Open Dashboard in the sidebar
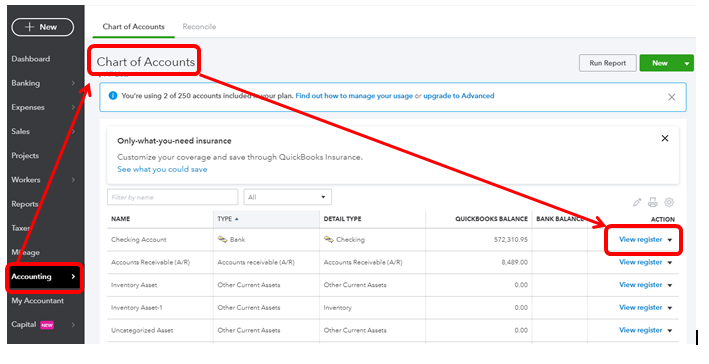Viewport: 709px width, 364px height. pos(31,59)
